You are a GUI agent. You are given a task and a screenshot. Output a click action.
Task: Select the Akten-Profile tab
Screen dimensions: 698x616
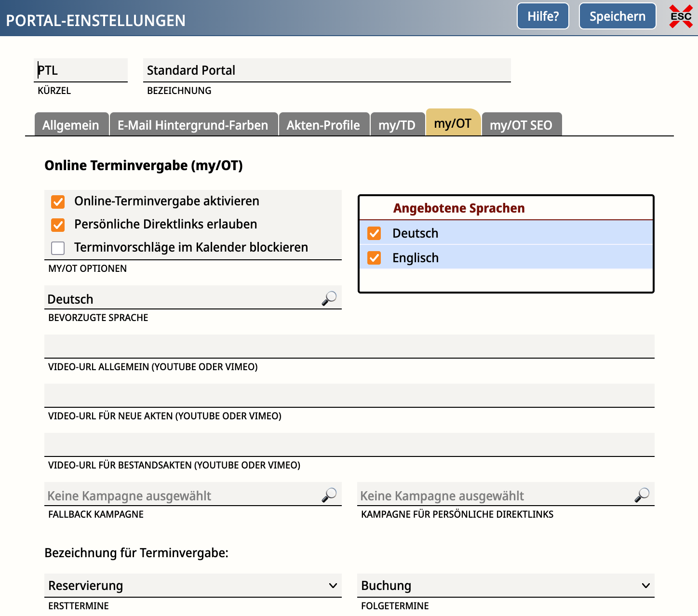coord(323,125)
